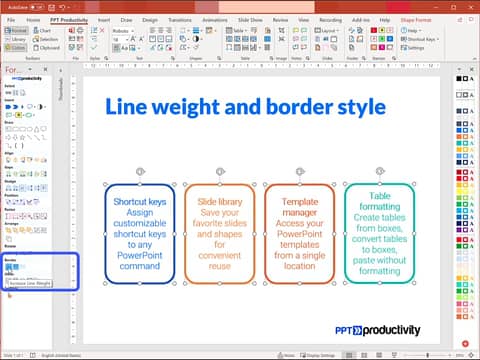Click the green stamp icon
The height and width of the screenshot is (360, 480).
click(x=382, y=39)
